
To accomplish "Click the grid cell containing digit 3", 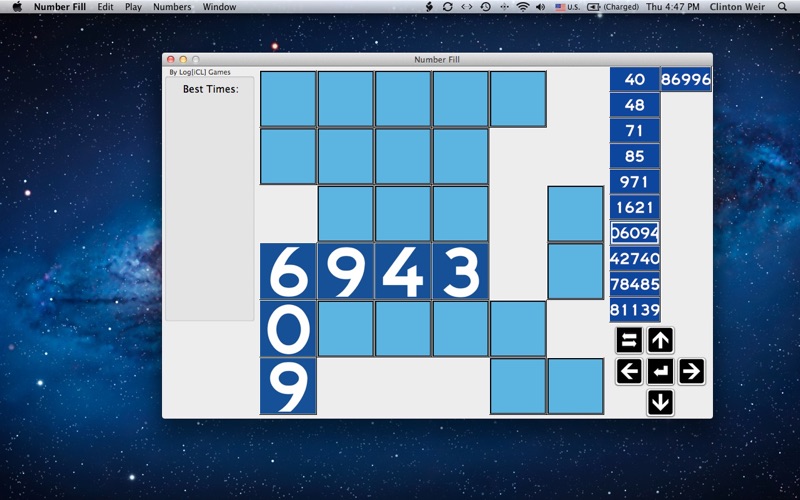I will coord(460,271).
